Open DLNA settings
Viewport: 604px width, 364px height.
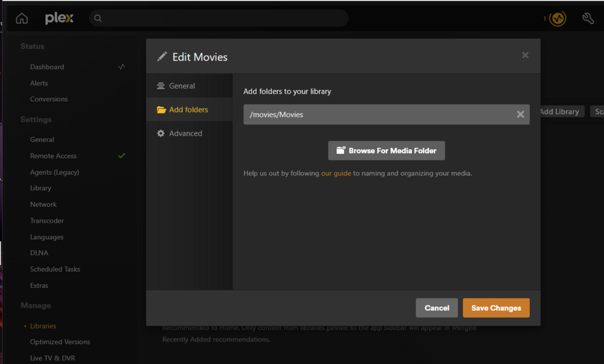pos(39,253)
